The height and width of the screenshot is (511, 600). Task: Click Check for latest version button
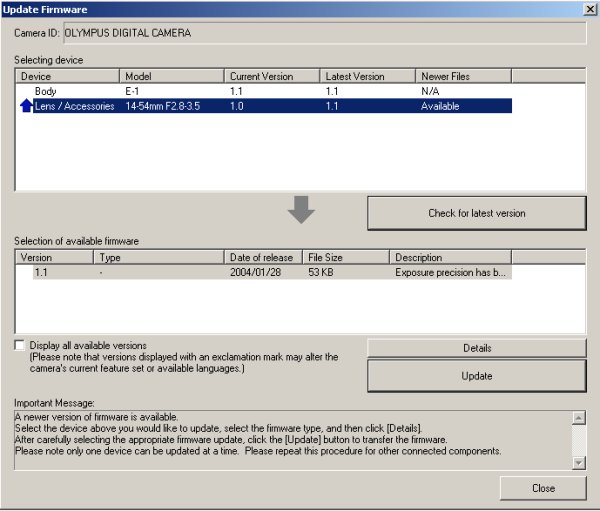click(x=477, y=213)
